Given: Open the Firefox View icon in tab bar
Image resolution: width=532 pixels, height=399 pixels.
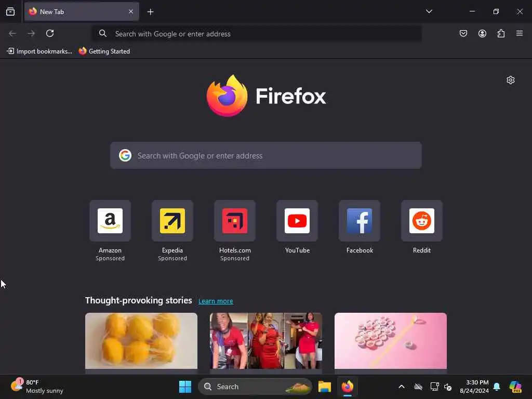Looking at the screenshot, I should click(10, 11).
